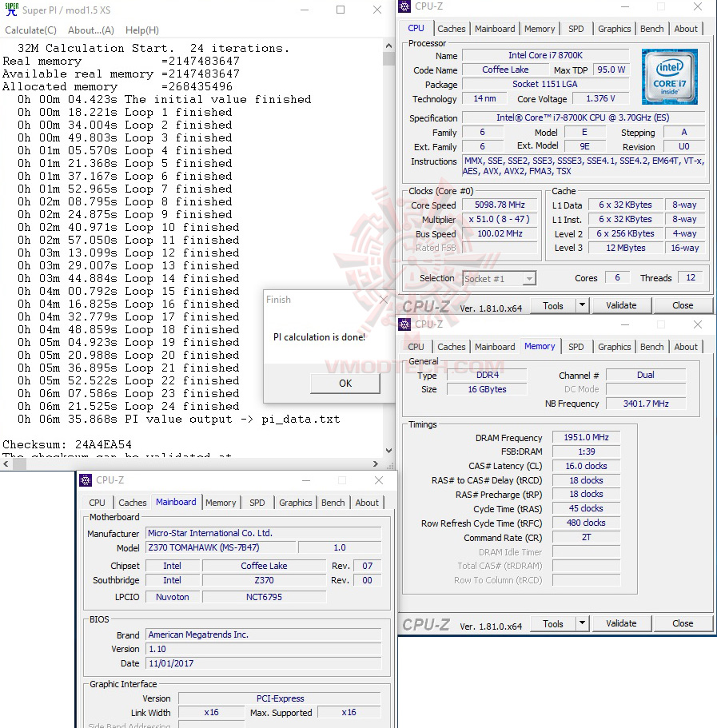
Task: Click the NB Frequency 3401.7 MHz value
Action: coord(646,404)
